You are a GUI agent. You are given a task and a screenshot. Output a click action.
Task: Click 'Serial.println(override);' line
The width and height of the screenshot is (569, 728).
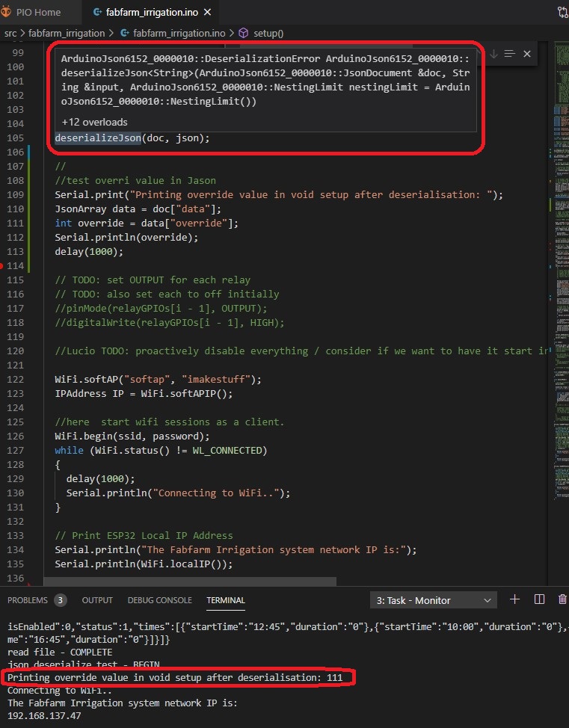click(x=126, y=238)
